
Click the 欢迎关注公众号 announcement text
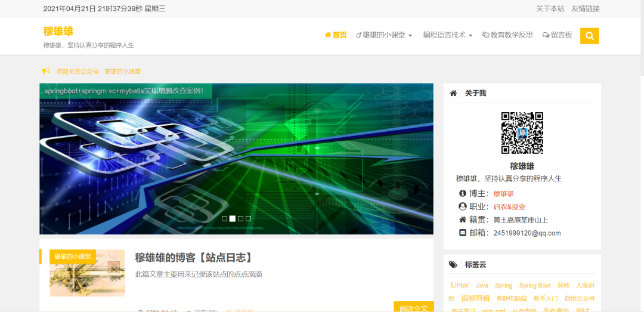click(x=98, y=71)
